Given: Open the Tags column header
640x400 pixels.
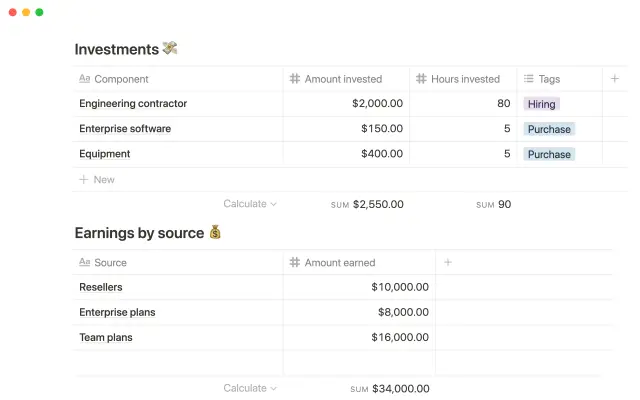Looking at the screenshot, I should 560,79.
